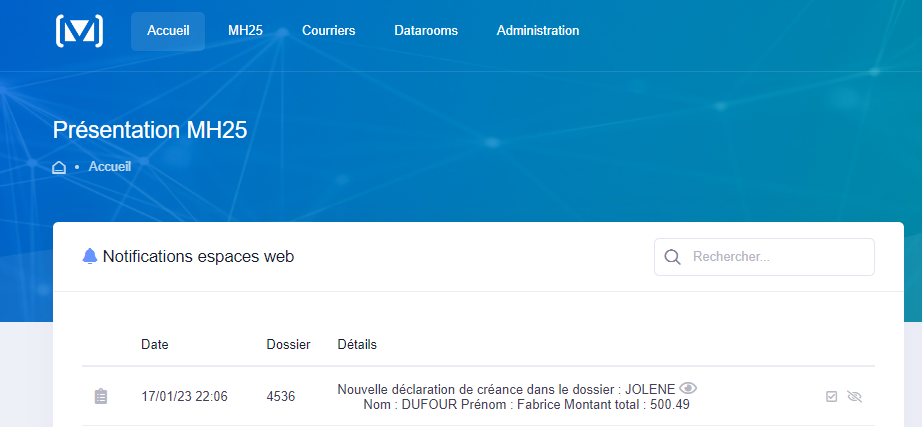The height and width of the screenshot is (427, 922).
Task: Click the home breadcrumb icon
Action: pyautogui.click(x=59, y=168)
